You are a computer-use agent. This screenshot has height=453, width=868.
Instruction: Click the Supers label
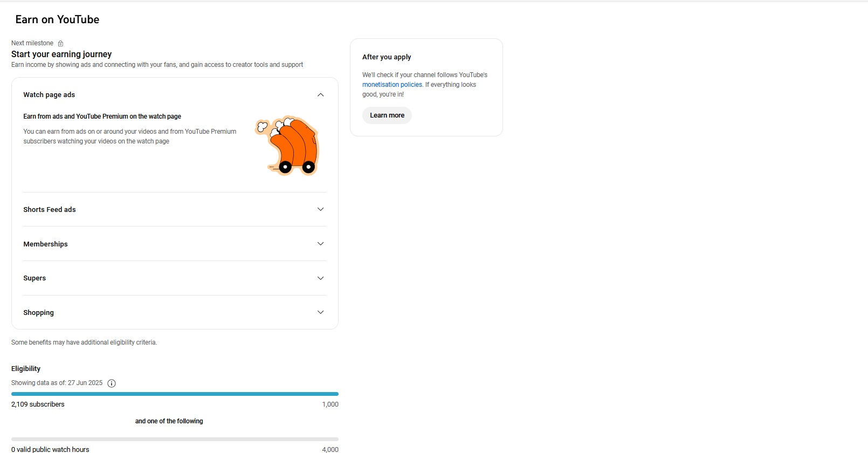tap(35, 278)
